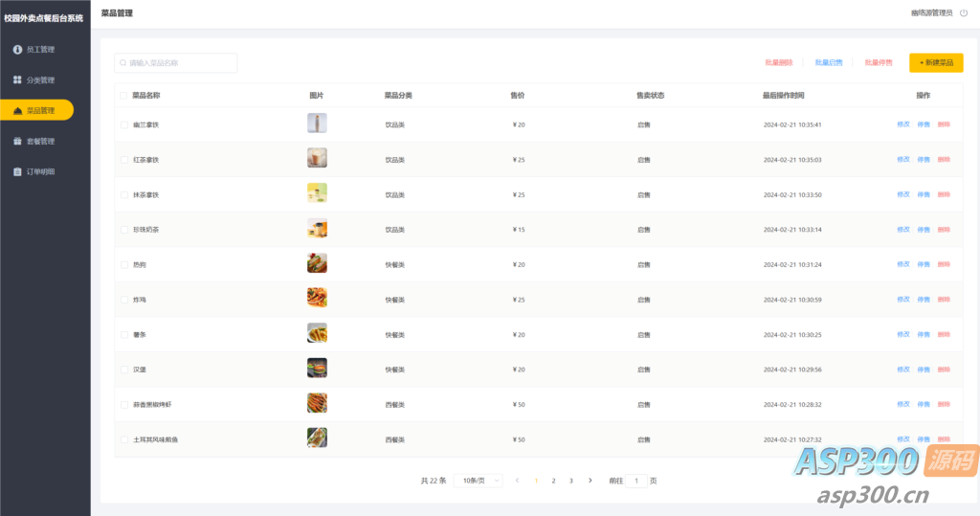Tick the select-all checkbox in table header
Screen dimensions: 980x516
point(123,96)
